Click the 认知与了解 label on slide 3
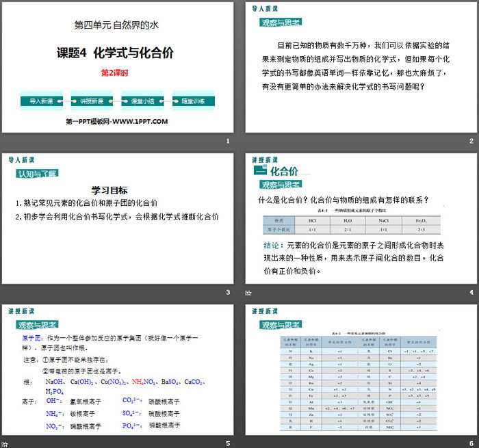The height and width of the screenshot is (448, 479). click(x=37, y=174)
